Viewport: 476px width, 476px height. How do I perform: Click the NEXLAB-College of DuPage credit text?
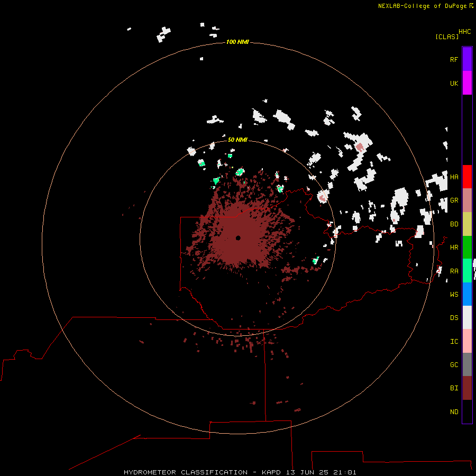(x=422, y=6)
